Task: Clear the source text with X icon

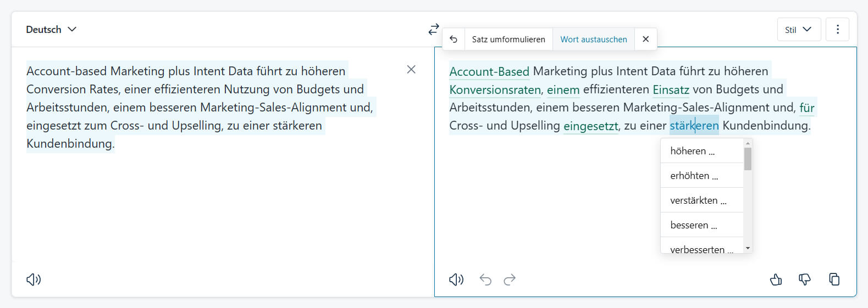Action: (411, 70)
